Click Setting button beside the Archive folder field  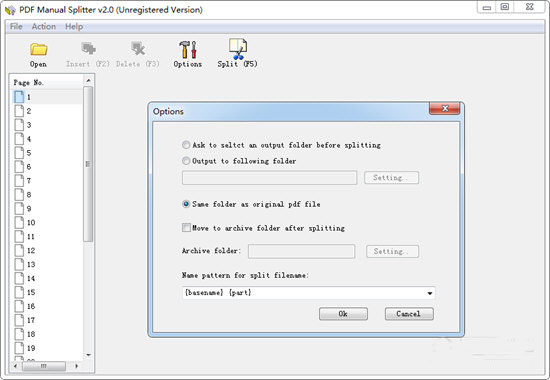point(393,251)
